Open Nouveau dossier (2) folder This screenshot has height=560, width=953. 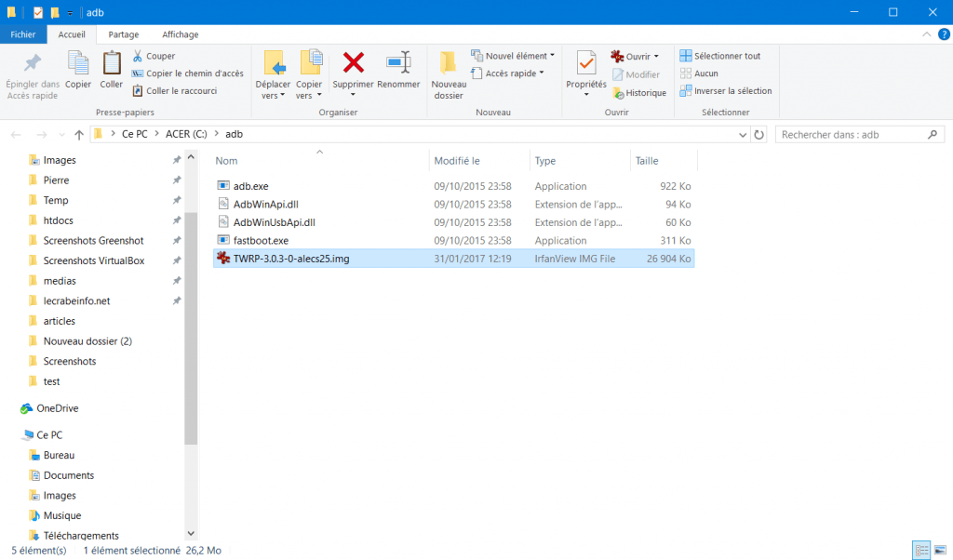coord(87,341)
